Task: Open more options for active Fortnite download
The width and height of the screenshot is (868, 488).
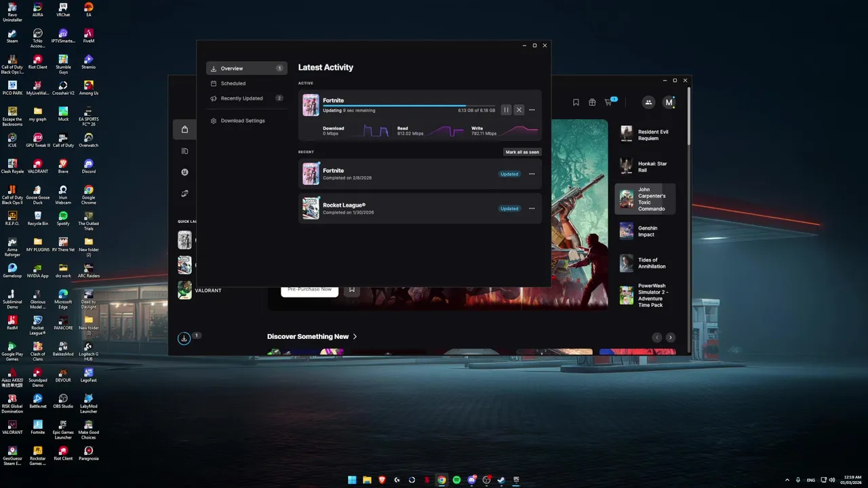Action: [532, 110]
